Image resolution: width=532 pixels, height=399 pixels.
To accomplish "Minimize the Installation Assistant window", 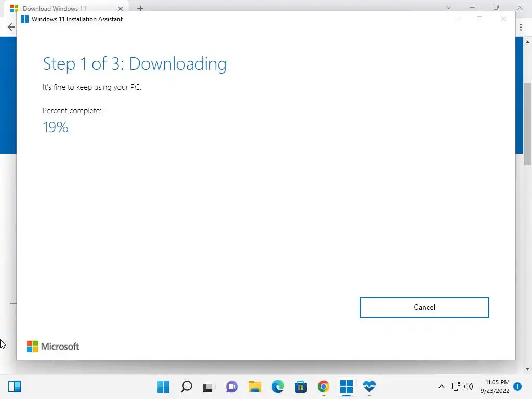I will coord(456,19).
